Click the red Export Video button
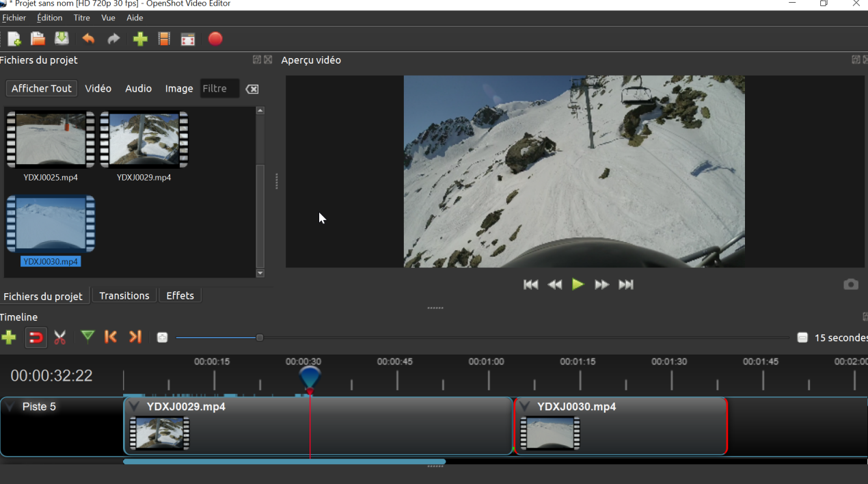 pos(215,39)
